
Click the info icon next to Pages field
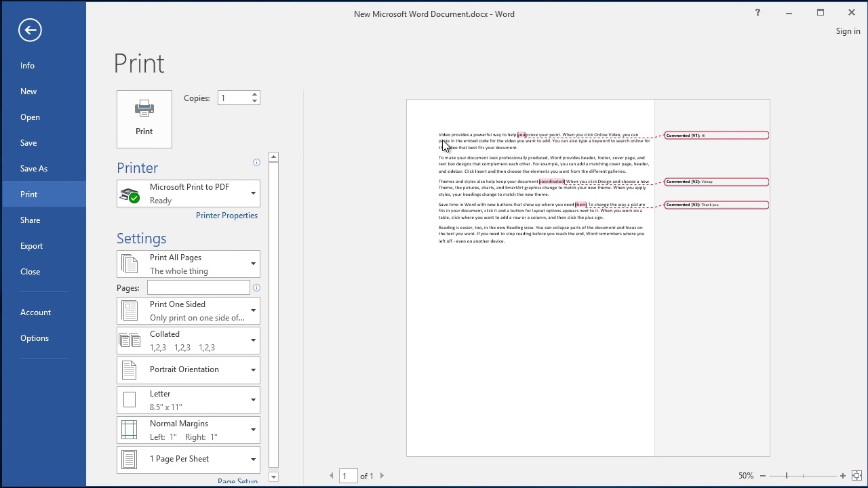[256, 288]
